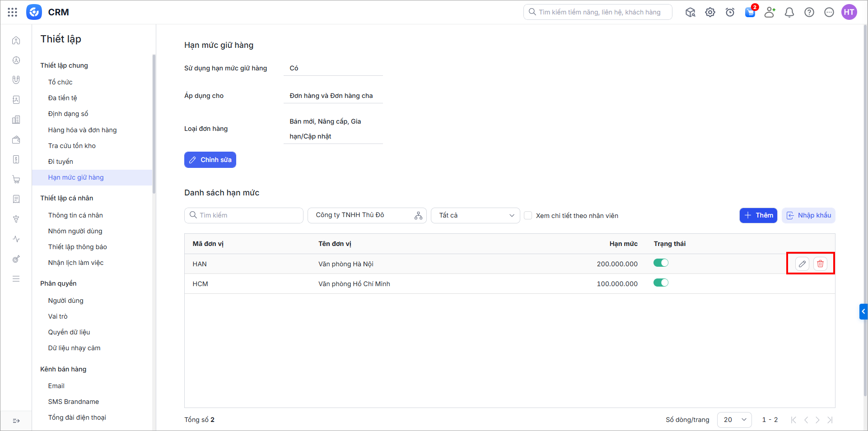Click the 'Thêm' button to add limit
The height and width of the screenshot is (431, 868).
point(758,215)
